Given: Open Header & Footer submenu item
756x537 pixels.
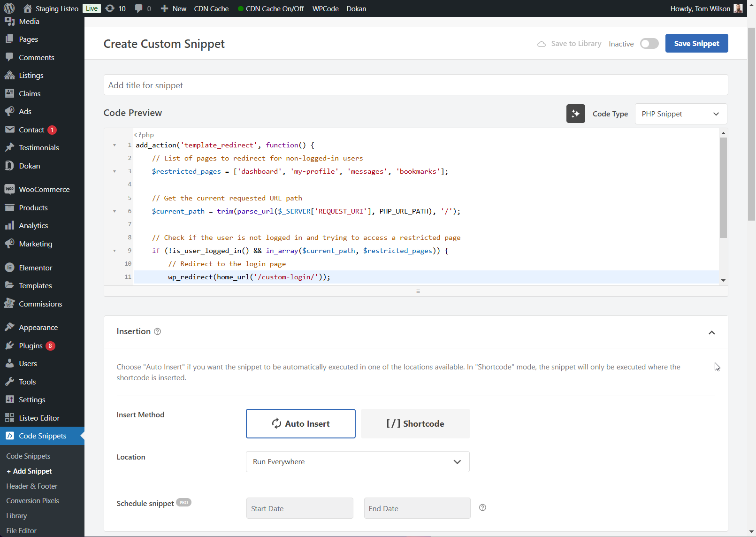Looking at the screenshot, I should pyautogui.click(x=32, y=486).
